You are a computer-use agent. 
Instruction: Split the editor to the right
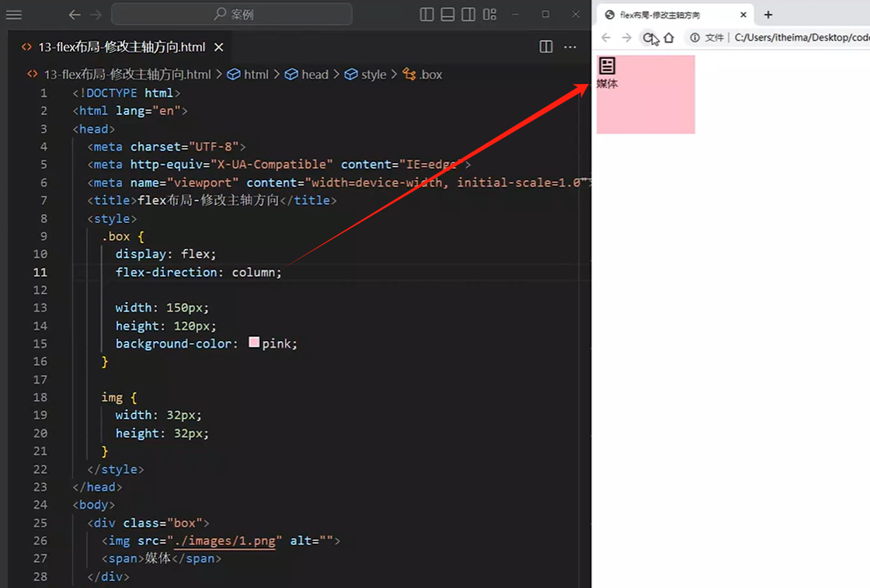546,47
